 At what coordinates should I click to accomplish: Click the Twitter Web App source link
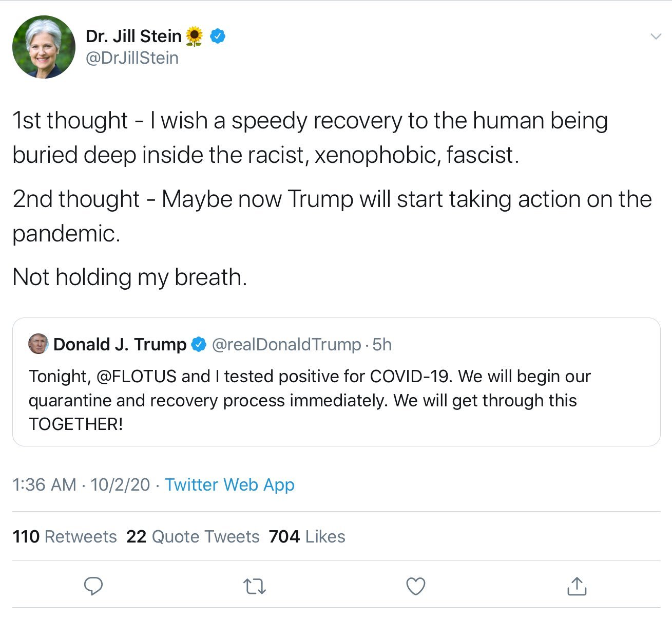(x=229, y=484)
